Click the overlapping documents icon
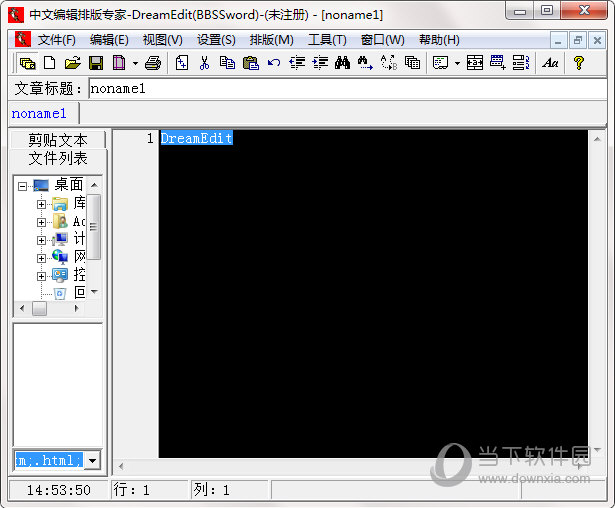 (x=412, y=63)
